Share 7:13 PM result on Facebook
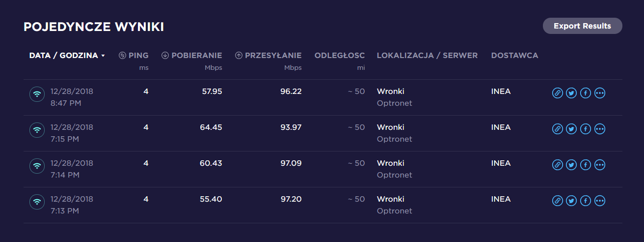Viewport: 644px width, 242px height. [x=585, y=201]
